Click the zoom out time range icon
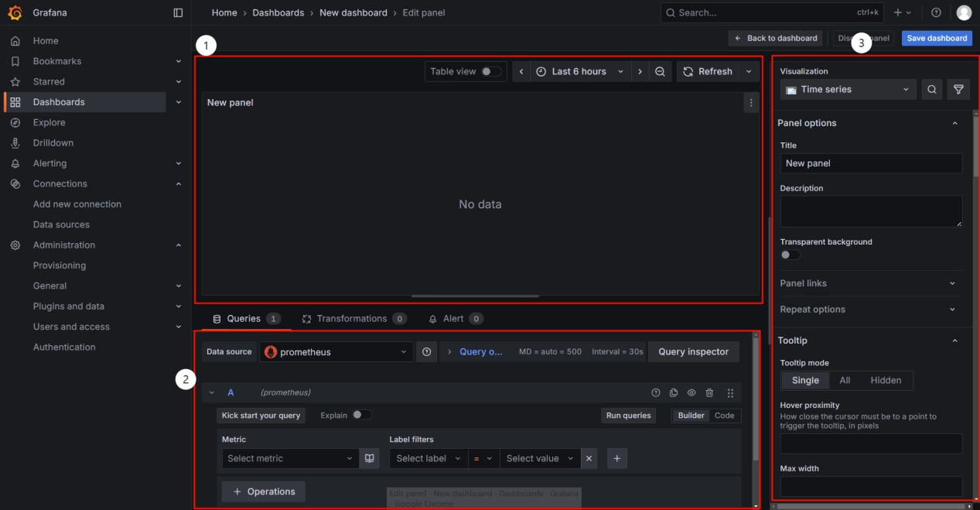 click(x=660, y=71)
